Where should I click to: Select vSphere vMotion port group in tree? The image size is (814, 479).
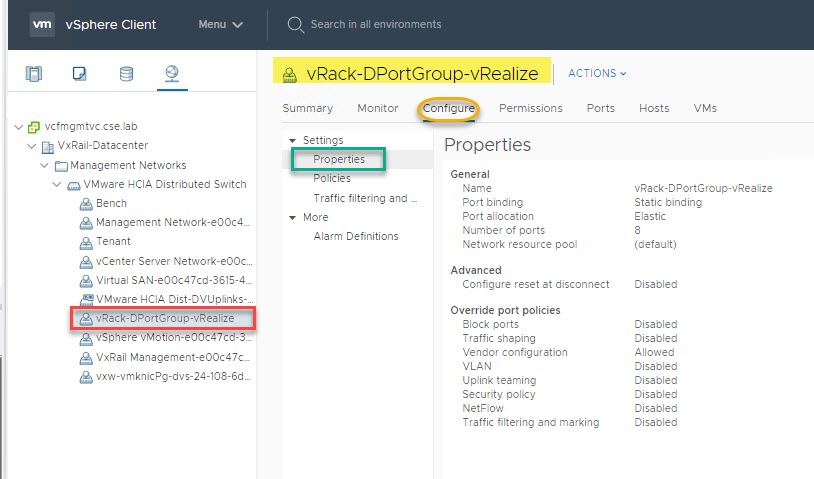172,337
